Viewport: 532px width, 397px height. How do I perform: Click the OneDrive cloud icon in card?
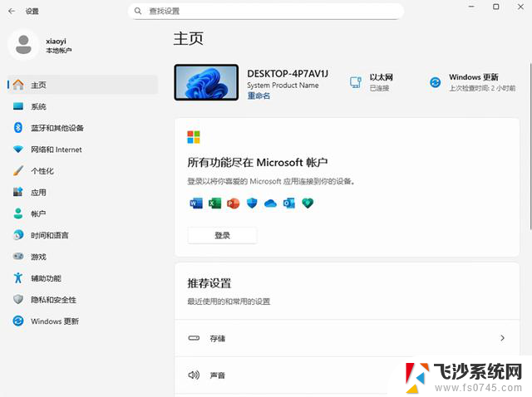click(270, 203)
